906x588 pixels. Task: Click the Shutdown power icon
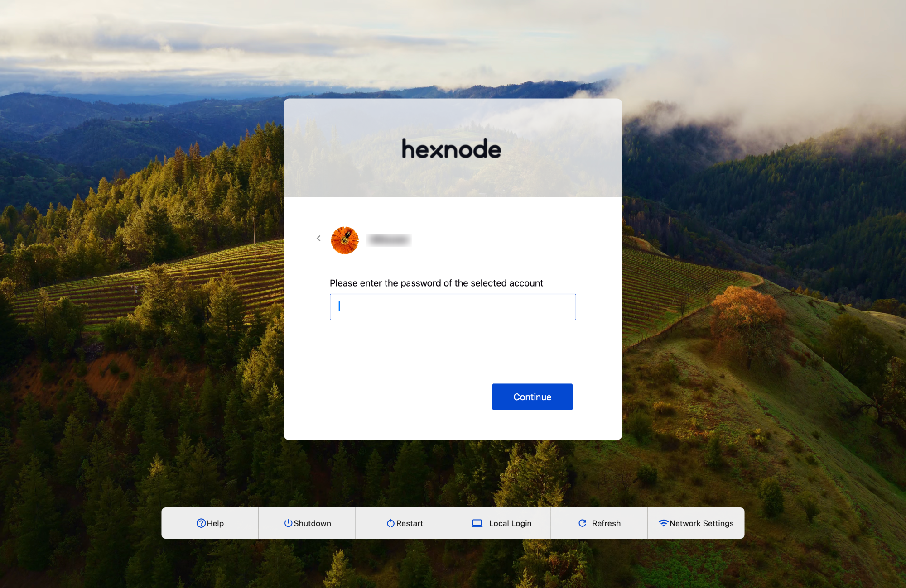(x=288, y=523)
